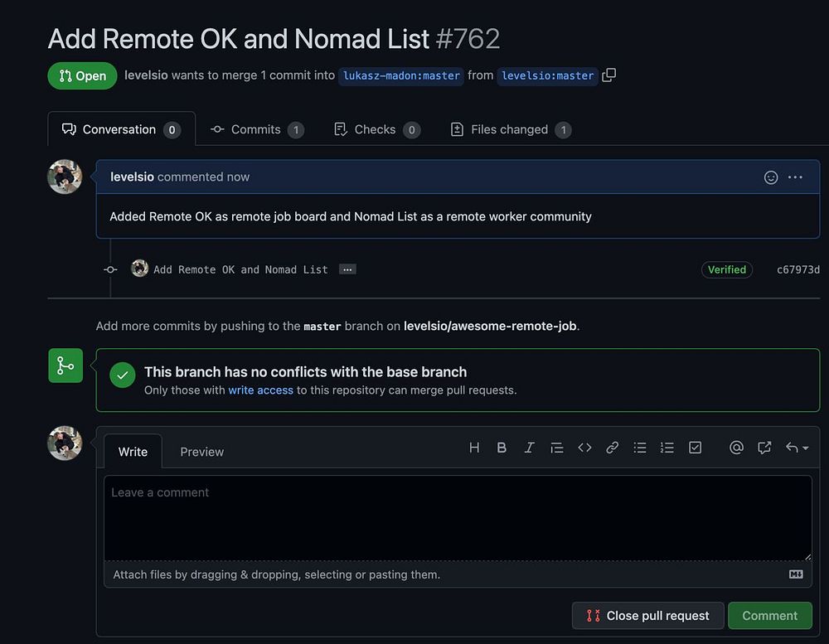Insert a heading with the H icon
The image size is (829, 644).
coord(474,448)
